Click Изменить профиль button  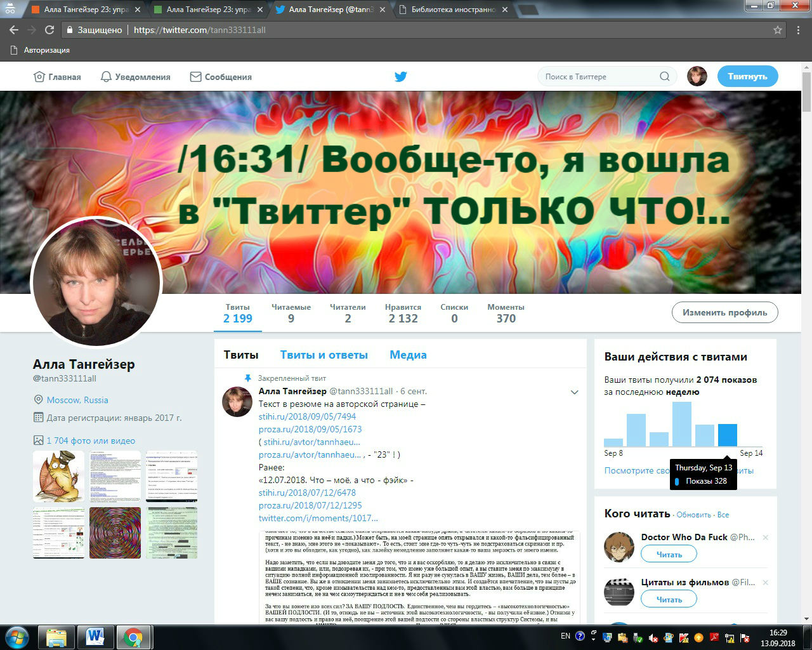pyautogui.click(x=725, y=312)
